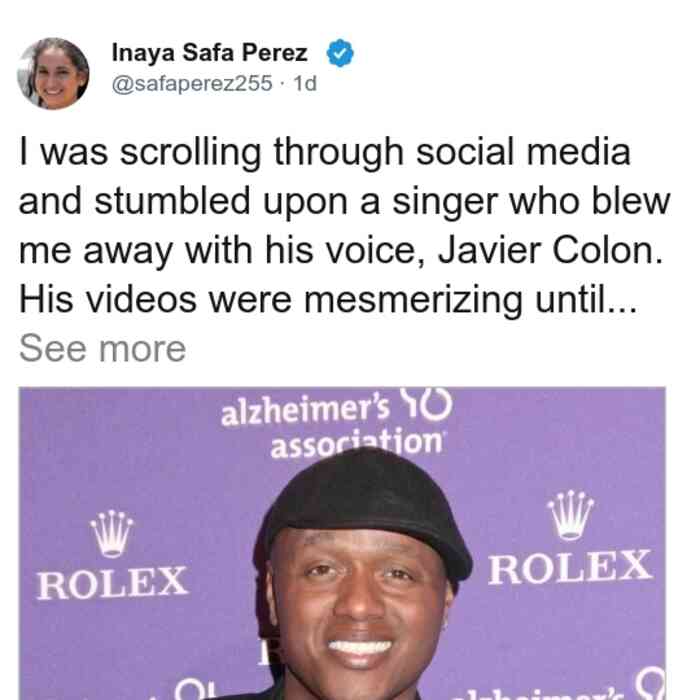Click the alzheimer's association banner text
The height and width of the screenshot is (700, 700).
pyautogui.click(x=333, y=427)
